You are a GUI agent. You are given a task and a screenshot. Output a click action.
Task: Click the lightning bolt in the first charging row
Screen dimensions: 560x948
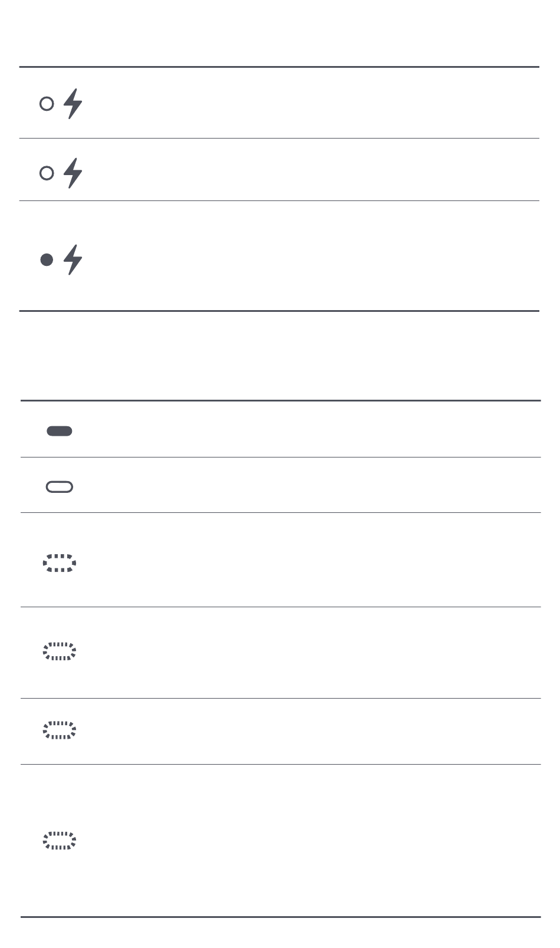pos(73,104)
